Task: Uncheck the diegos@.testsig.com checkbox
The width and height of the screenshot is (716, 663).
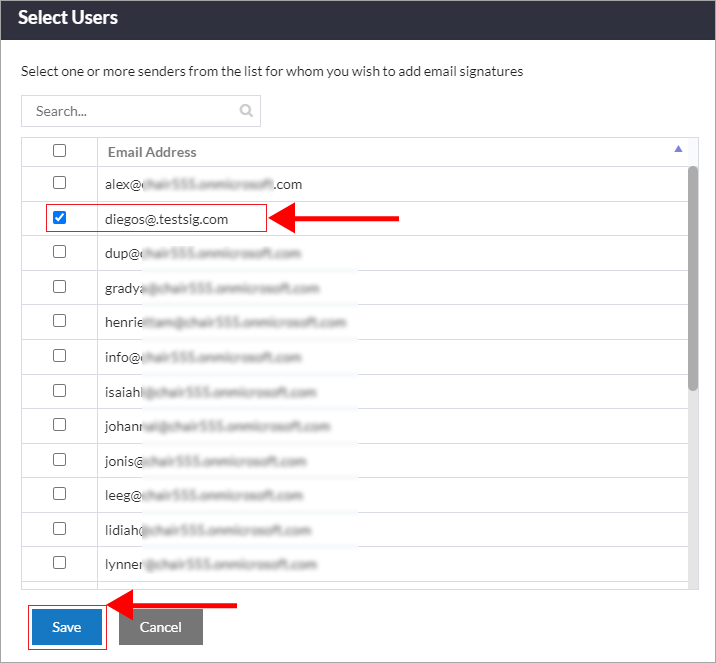Action: click(x=59, y=218)
